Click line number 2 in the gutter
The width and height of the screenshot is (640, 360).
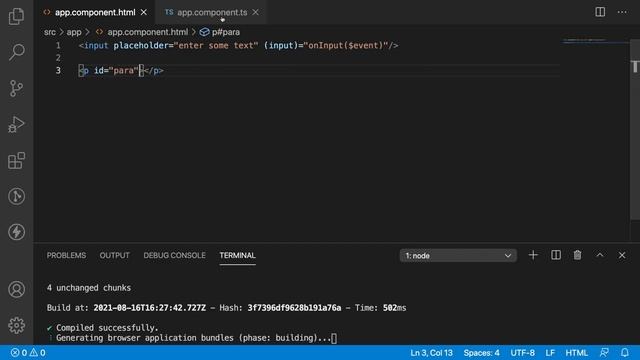tap(58, 58)
